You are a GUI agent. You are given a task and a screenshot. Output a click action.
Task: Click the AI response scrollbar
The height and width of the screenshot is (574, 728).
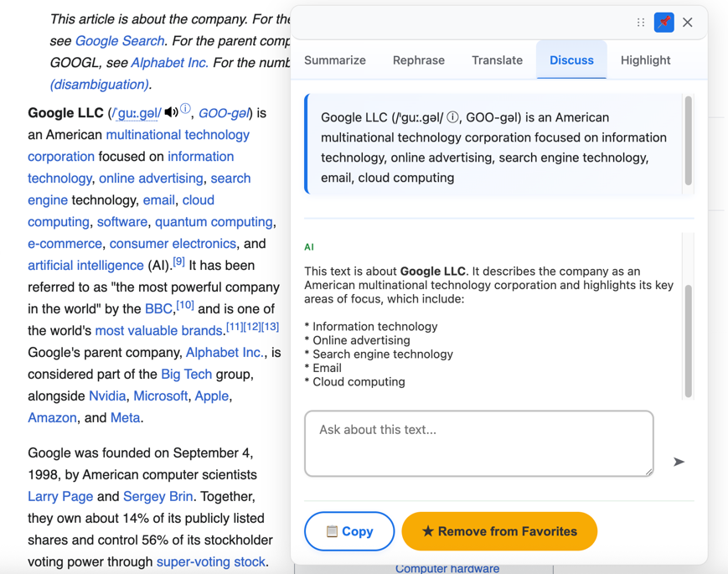(689, 339)
